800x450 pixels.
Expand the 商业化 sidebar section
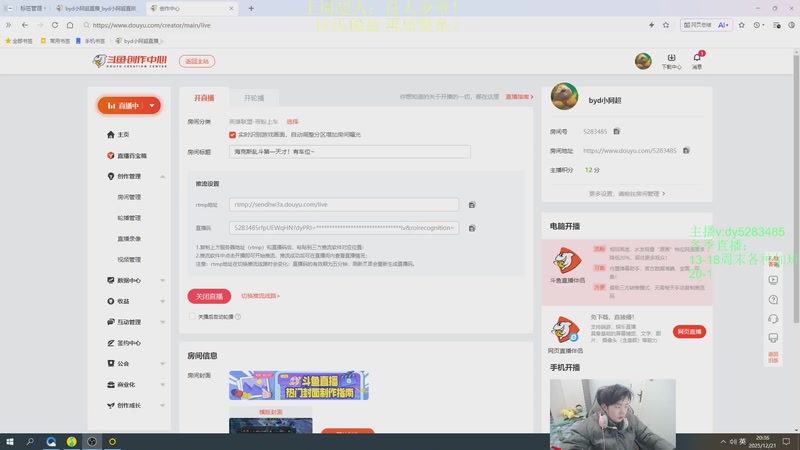(162, 385)
